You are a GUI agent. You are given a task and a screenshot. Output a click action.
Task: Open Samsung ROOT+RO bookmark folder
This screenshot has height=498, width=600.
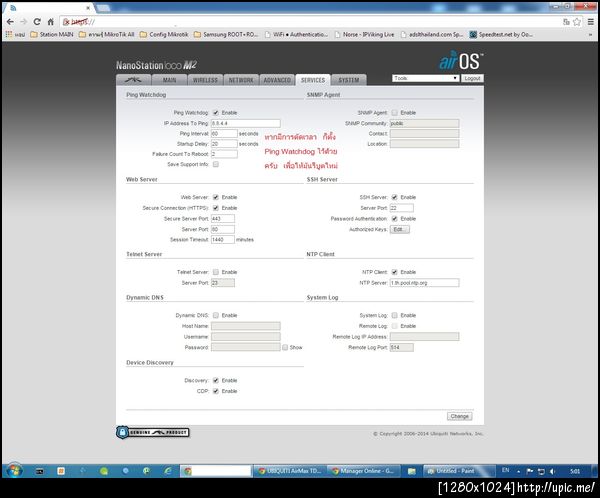click(226, 34)
